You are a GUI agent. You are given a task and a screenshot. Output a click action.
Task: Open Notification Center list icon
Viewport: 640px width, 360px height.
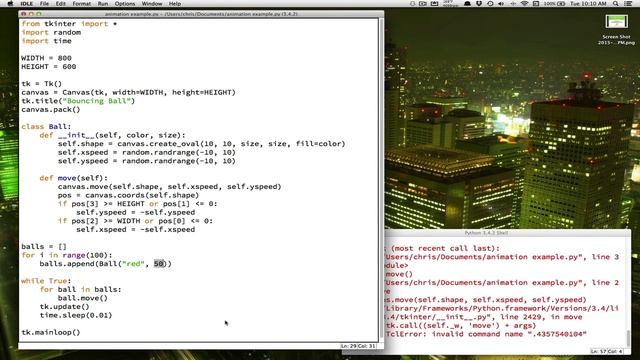coord(629,3)
